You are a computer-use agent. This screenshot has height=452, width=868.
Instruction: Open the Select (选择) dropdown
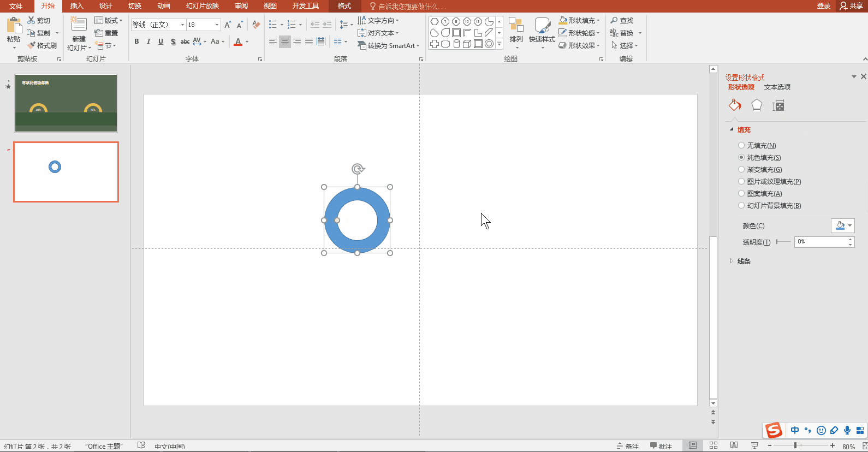625,45
